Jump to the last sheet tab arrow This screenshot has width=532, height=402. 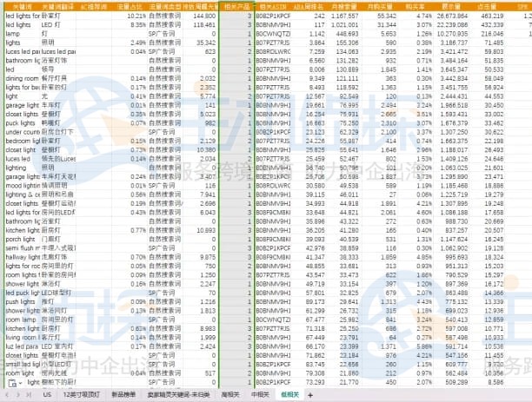click(29, 395)
